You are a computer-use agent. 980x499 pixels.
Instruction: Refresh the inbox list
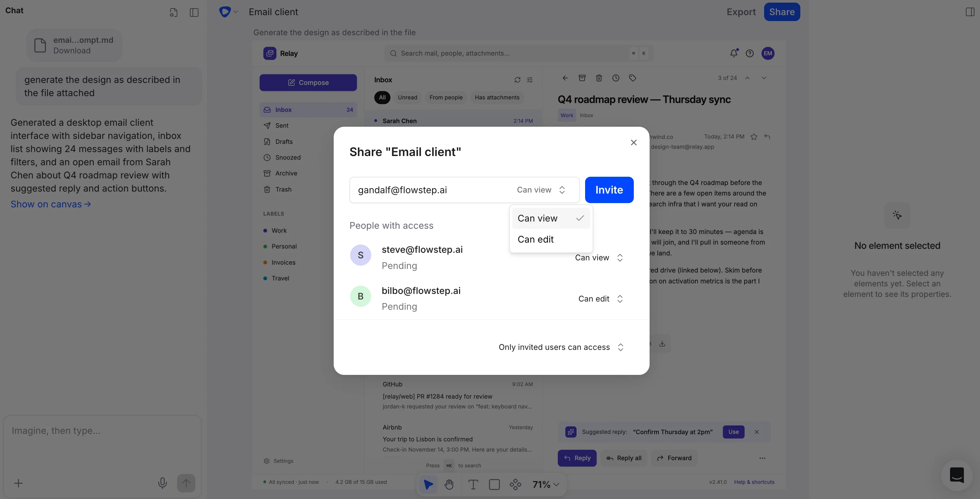[x=517, y=80]
